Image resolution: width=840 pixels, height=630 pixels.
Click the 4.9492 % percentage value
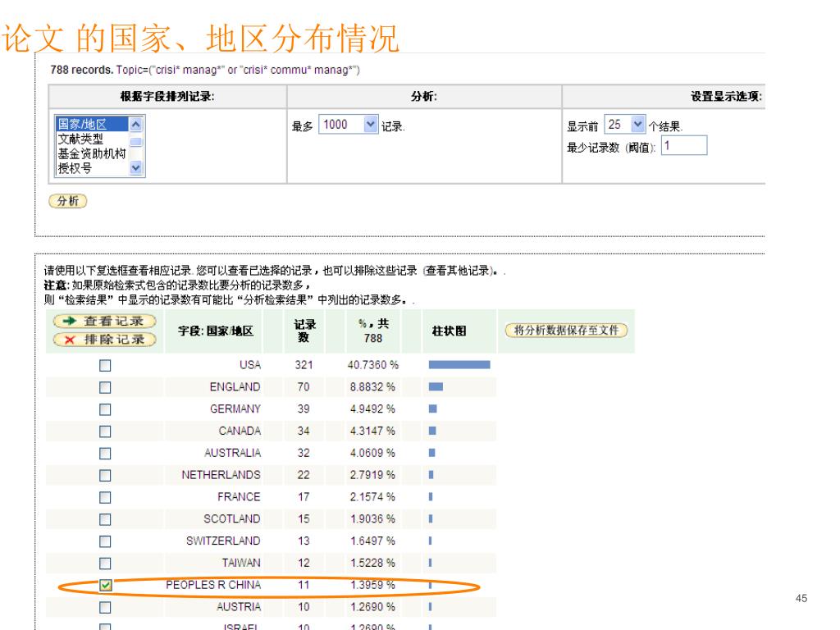(373, 409)
